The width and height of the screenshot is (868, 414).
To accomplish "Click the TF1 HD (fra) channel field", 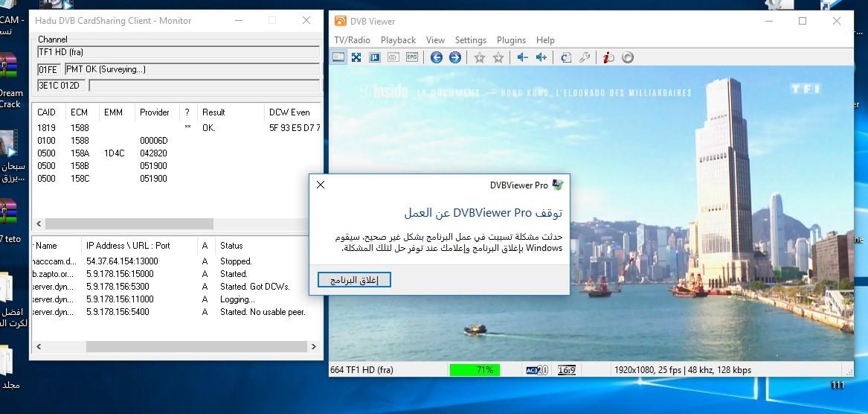I will (x=179, y=52).
